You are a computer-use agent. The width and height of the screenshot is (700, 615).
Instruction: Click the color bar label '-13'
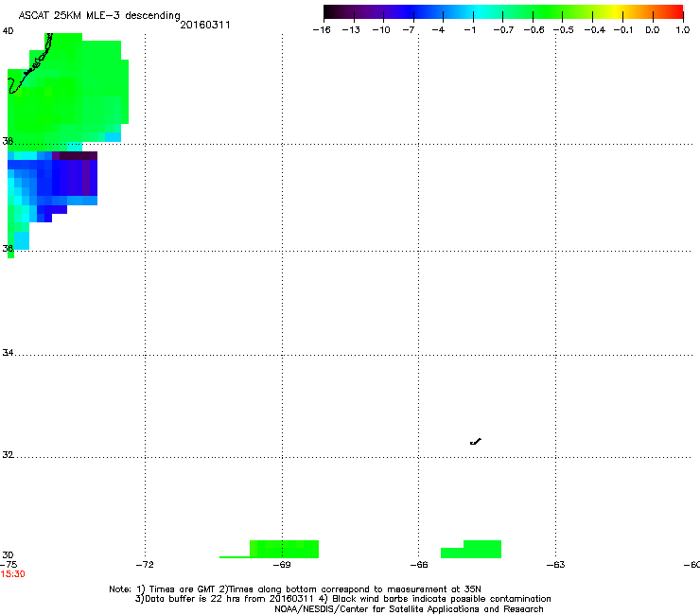351,30
